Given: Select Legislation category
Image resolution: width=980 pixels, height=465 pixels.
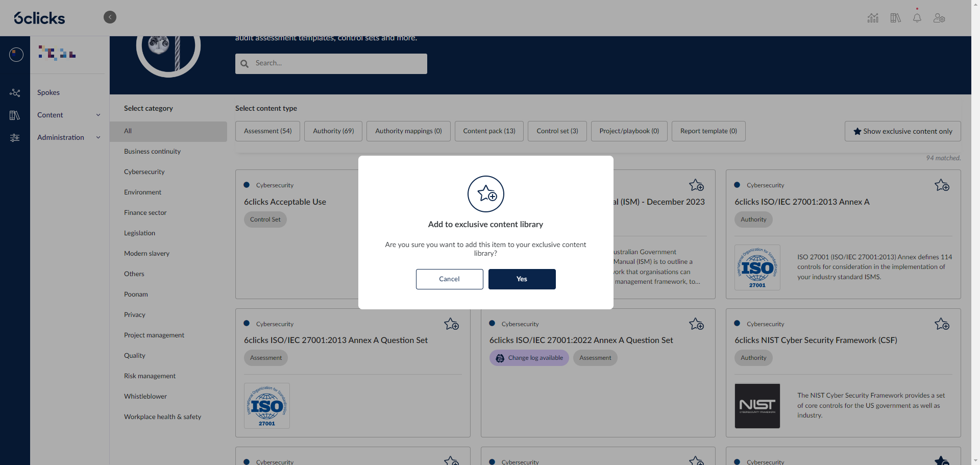Looking at the screenshot, I should [x=139, y=233].
